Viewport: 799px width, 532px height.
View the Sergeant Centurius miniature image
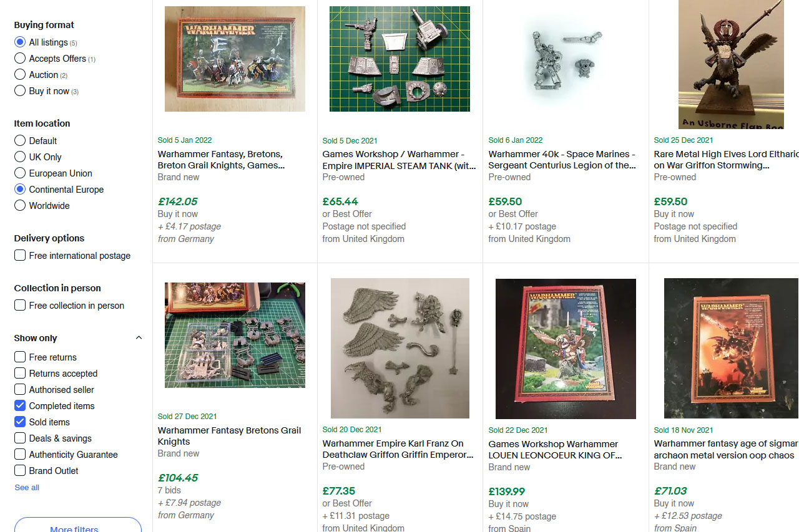[x=564, y=59]
